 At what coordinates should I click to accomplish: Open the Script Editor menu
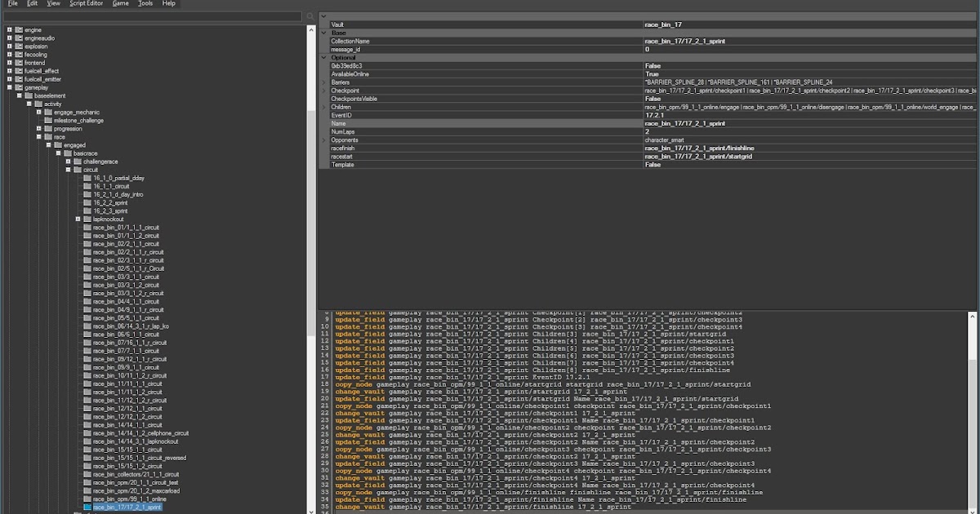87,3
